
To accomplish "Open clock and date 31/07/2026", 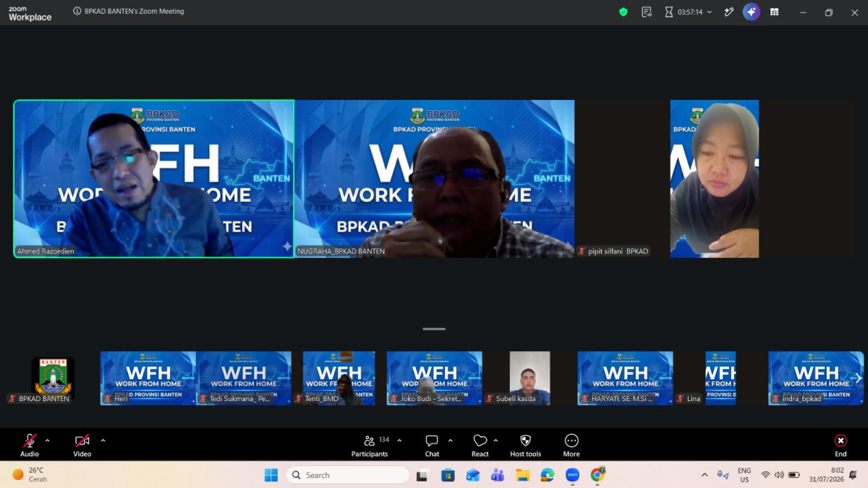I will (828, 475).
